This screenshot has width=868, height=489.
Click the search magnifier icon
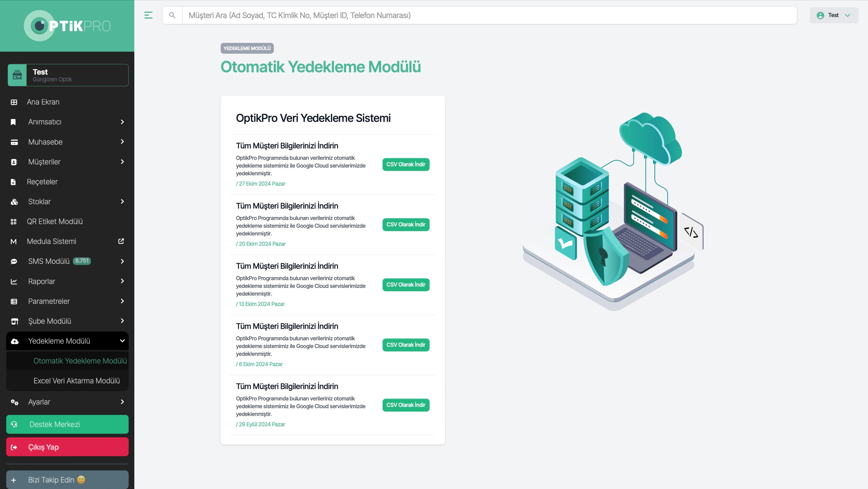click(x=172, y=15)
